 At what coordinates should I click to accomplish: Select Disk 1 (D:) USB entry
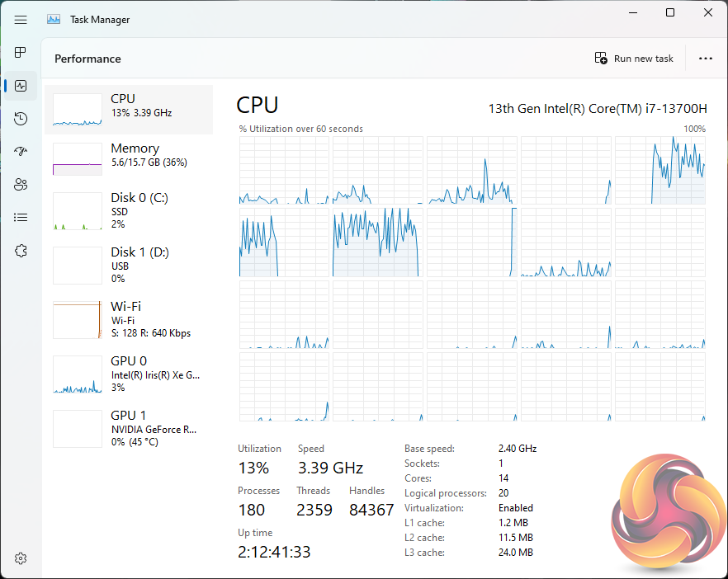129,265
